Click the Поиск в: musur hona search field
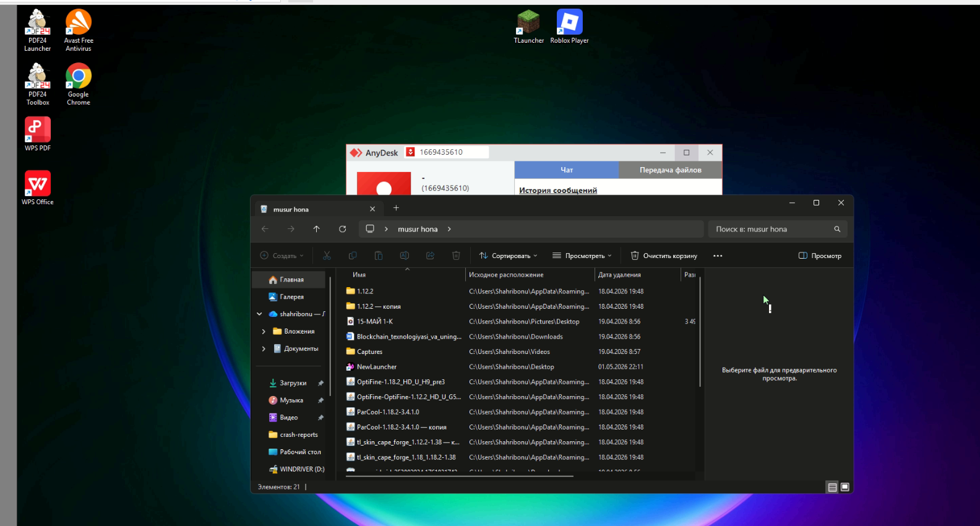This screenshot has height=526, width=980. coord(778,229)
